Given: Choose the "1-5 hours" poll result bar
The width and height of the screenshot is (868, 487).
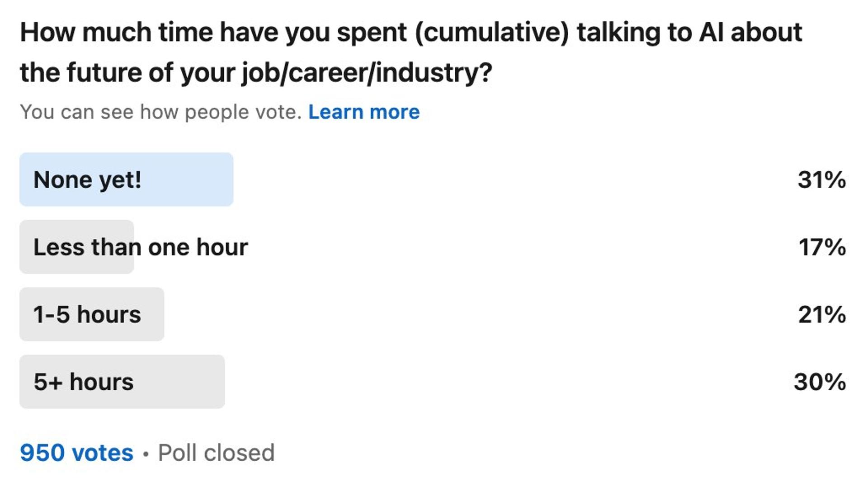Looking at the screenshot, I should pos(91,314).
